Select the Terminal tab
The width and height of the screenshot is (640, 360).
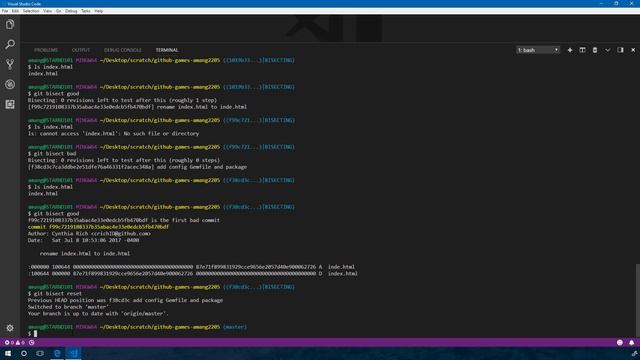click(167, 50)
